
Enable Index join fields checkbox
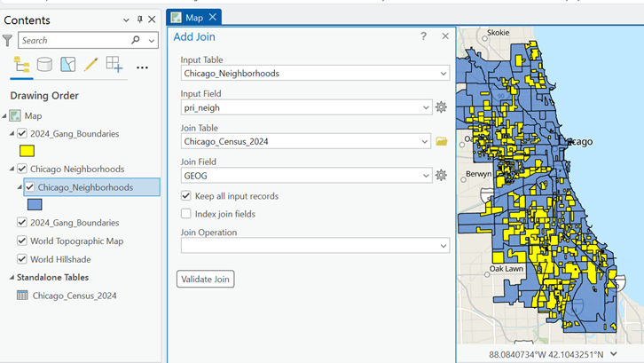tap(186, 214)
